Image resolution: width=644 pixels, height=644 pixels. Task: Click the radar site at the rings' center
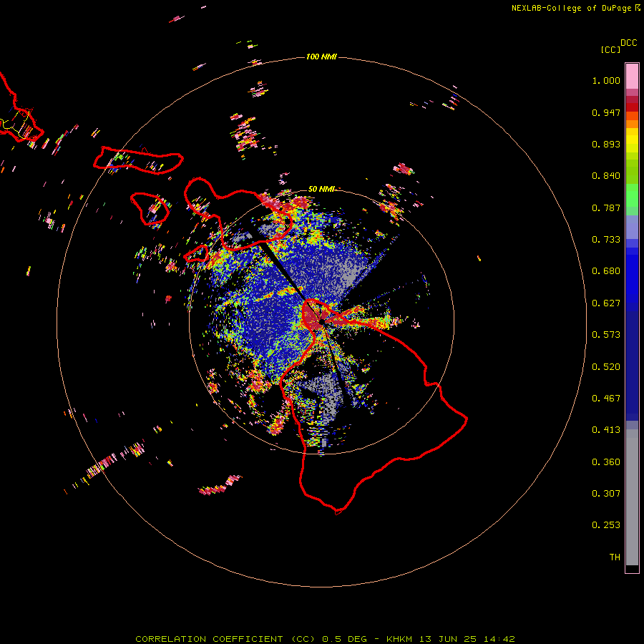tap(322, 322)
